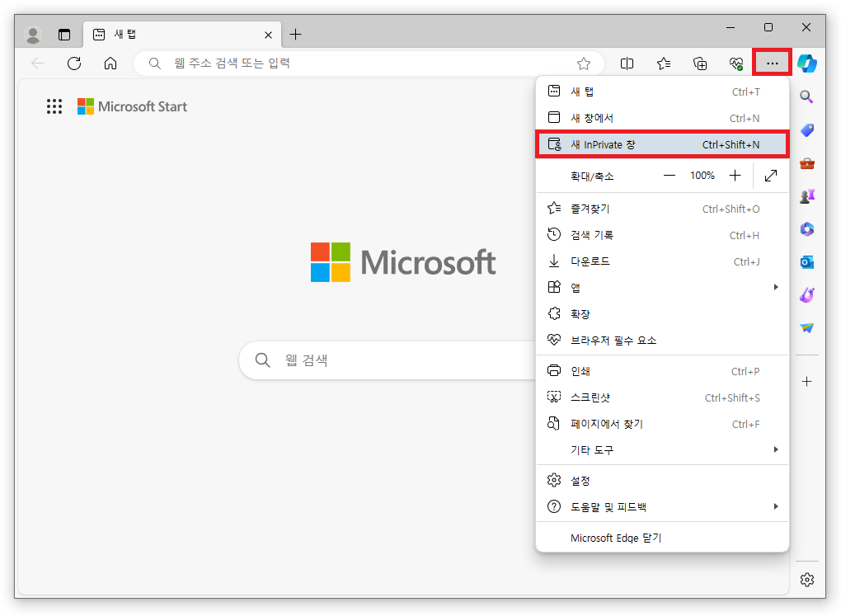The height and width of the screenshot is (616, 841).
Task: Decrease zoom with the minus button
Action: (670, 176)
